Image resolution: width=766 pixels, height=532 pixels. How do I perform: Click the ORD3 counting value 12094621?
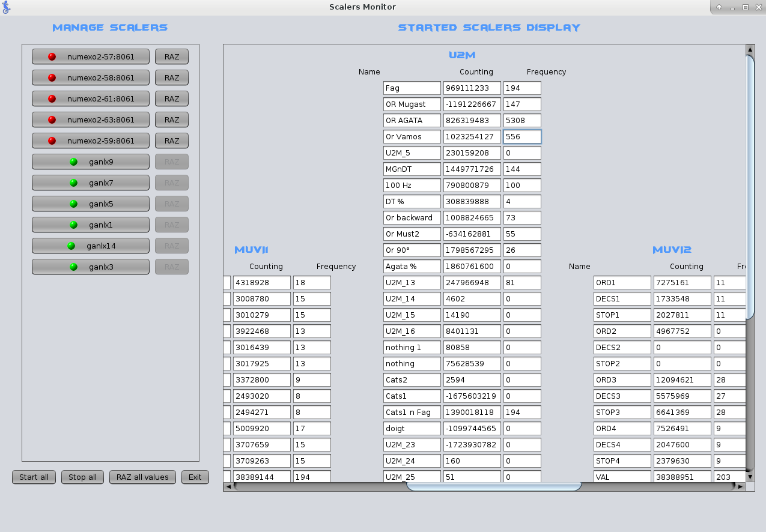pos(682,380)
